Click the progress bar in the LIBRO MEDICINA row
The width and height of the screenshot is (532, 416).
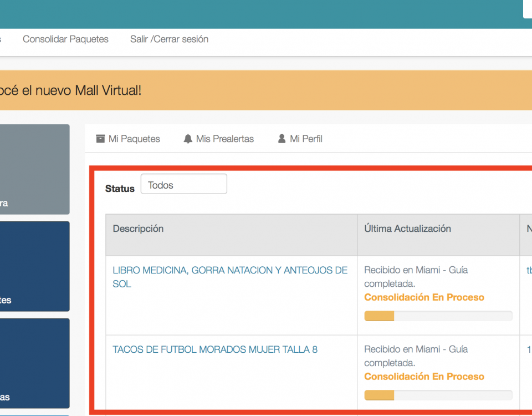[438, 316]
